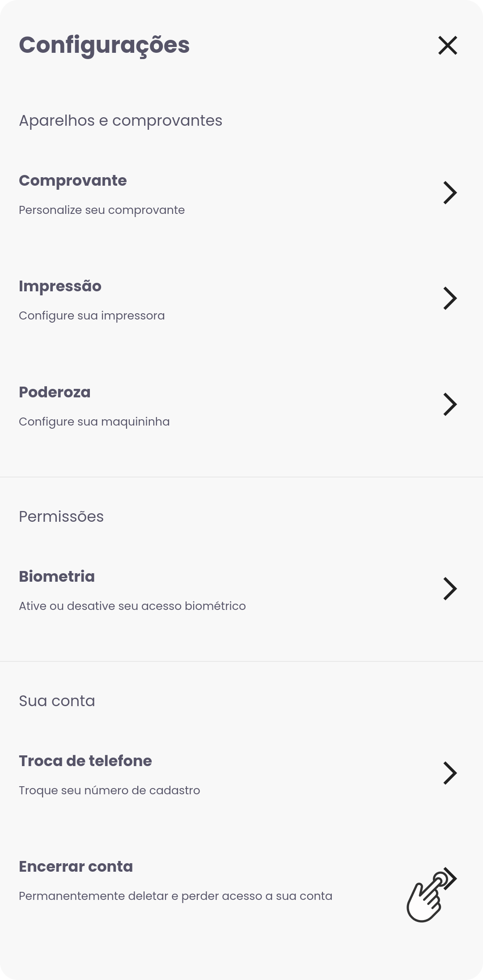Click "Configure sua impressora" description text
483x980 pixels.
click(x=92, y=316)
